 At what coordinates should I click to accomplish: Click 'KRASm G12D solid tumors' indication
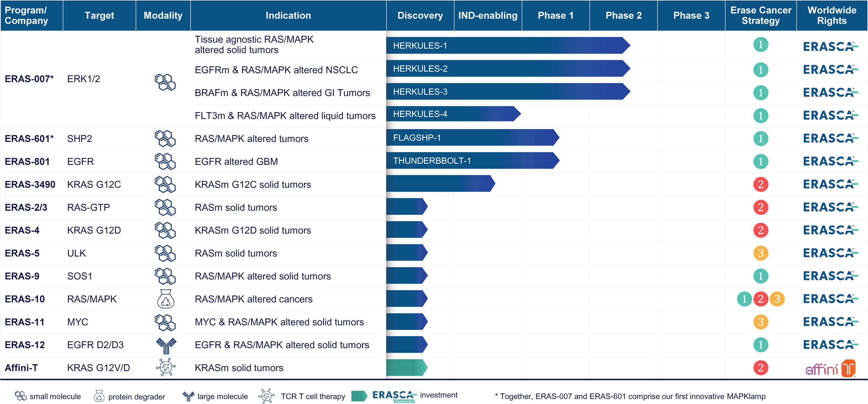(x=253, y=230)
